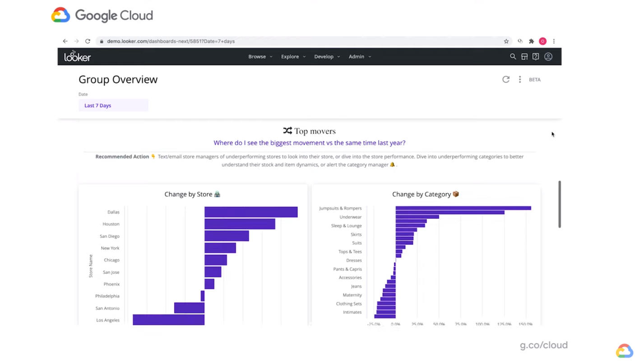Open the Top movers question link
This screenshot has height=364, width=635.
pos(309,143)
